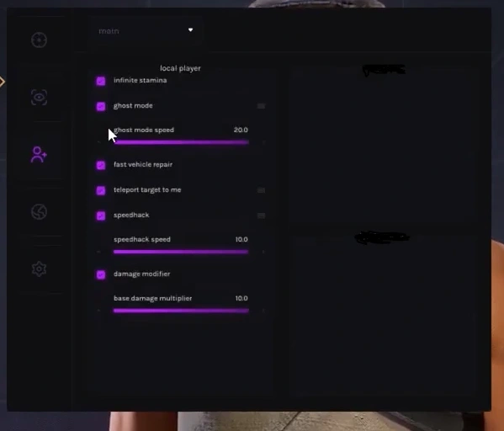This screenshot has width=504, height=431.
Task: Open the eye visuals tab in sidebar
Action: coord(39,97)
